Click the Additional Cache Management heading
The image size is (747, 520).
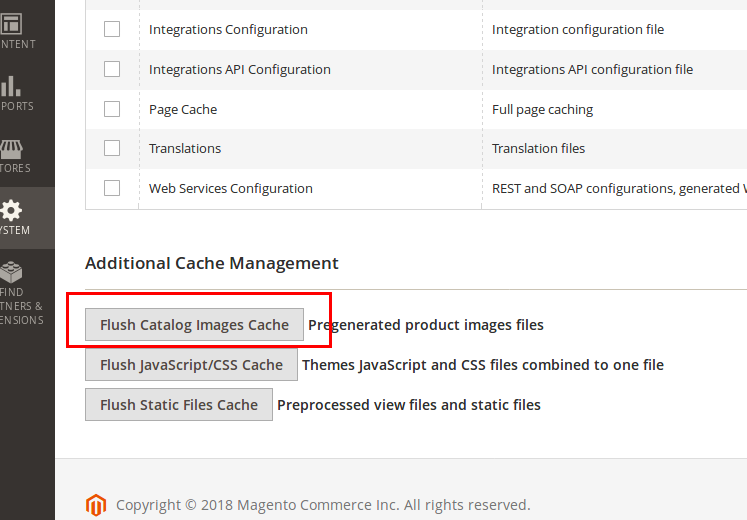click(212, 263)
